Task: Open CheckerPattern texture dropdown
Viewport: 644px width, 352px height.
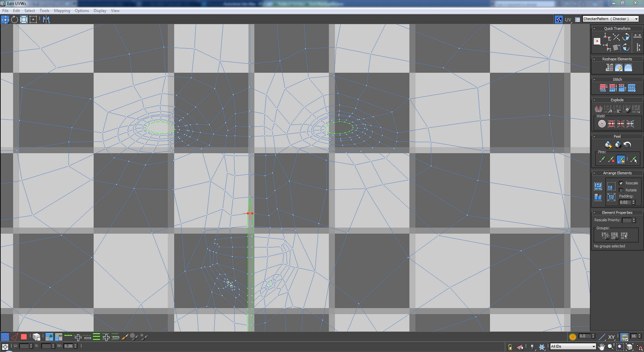Action: [x=611, y=19]
